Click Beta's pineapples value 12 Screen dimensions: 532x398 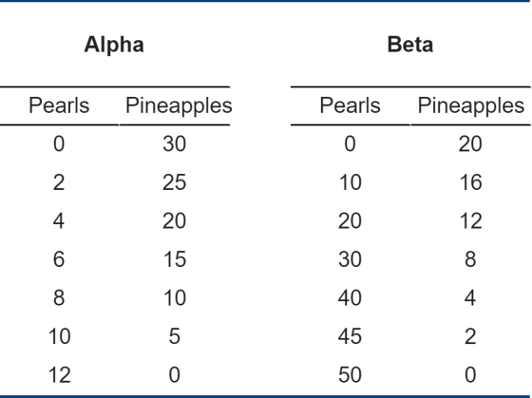(470, 221)
